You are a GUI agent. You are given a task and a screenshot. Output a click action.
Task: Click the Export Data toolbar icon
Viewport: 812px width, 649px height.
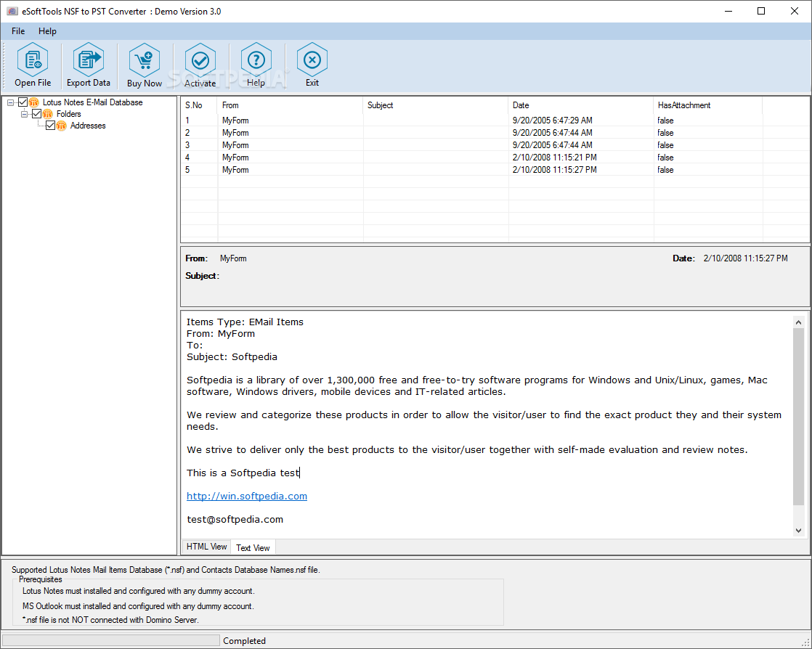(x=89, y=60)
